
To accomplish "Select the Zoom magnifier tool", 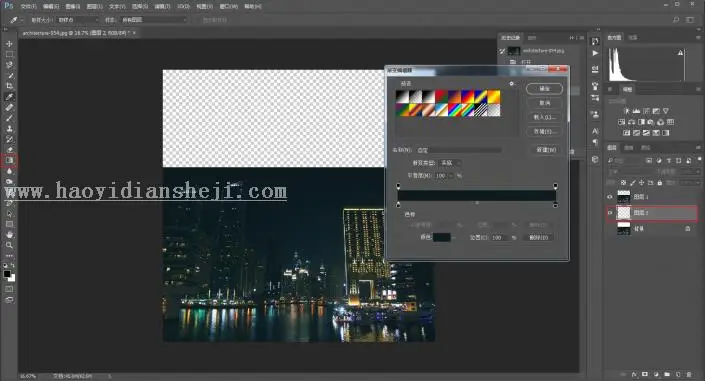I will click(9, 246).
